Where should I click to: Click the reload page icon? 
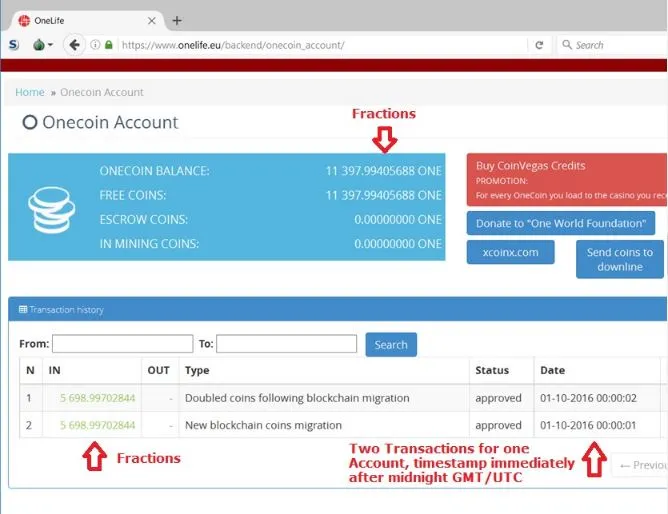tap(539, 45)
